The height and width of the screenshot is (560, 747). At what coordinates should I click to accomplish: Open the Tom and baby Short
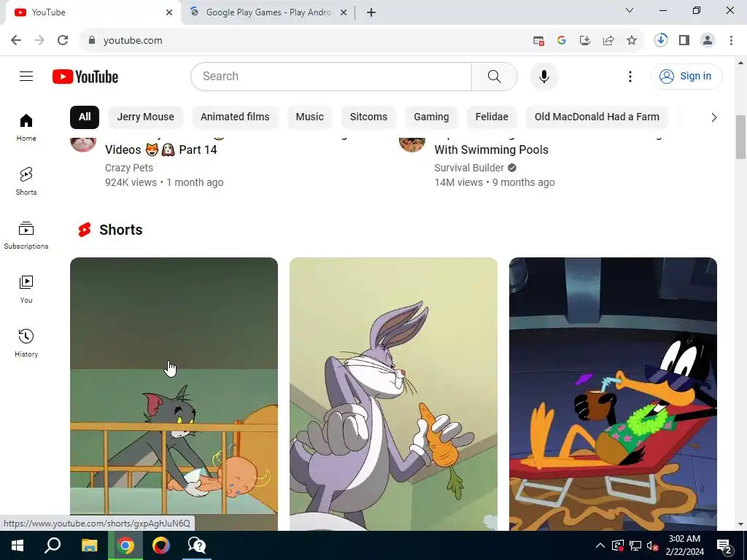click(174, 394)
